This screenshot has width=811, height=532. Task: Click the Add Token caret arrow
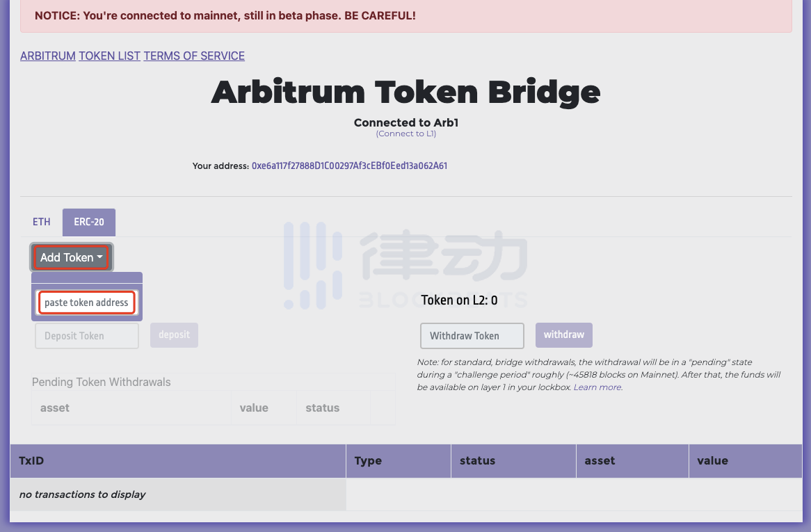click(x=100, y=257)
